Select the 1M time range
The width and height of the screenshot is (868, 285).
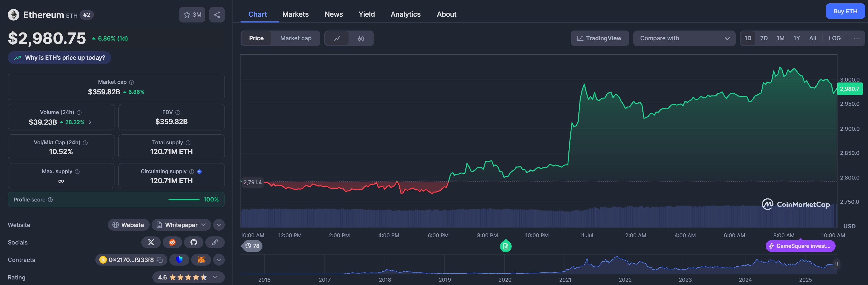click(x=780, y=38)
